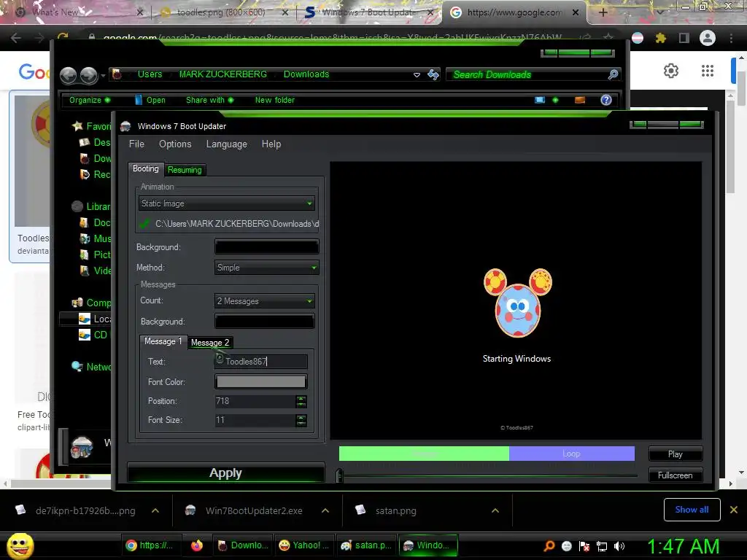The height and width of the screenshot is (560, 747).
Task: Click the change view icon in explorer
Action: [x=540, y=100]
